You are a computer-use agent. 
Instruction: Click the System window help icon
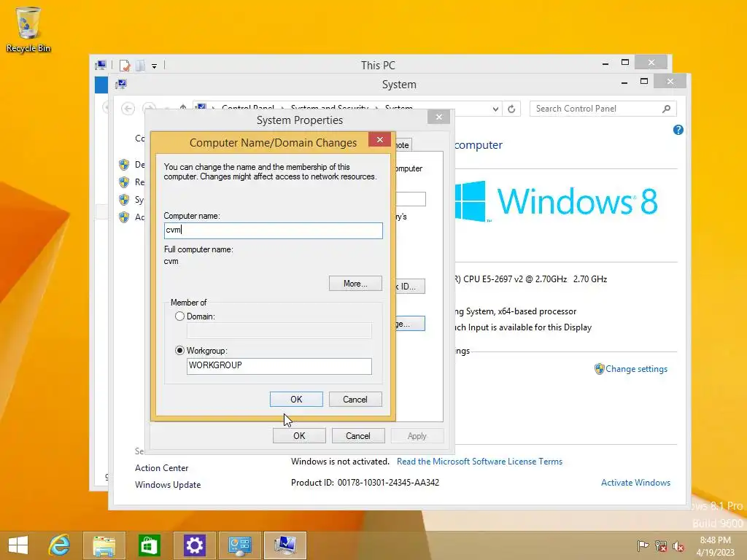tap(678, 130)
